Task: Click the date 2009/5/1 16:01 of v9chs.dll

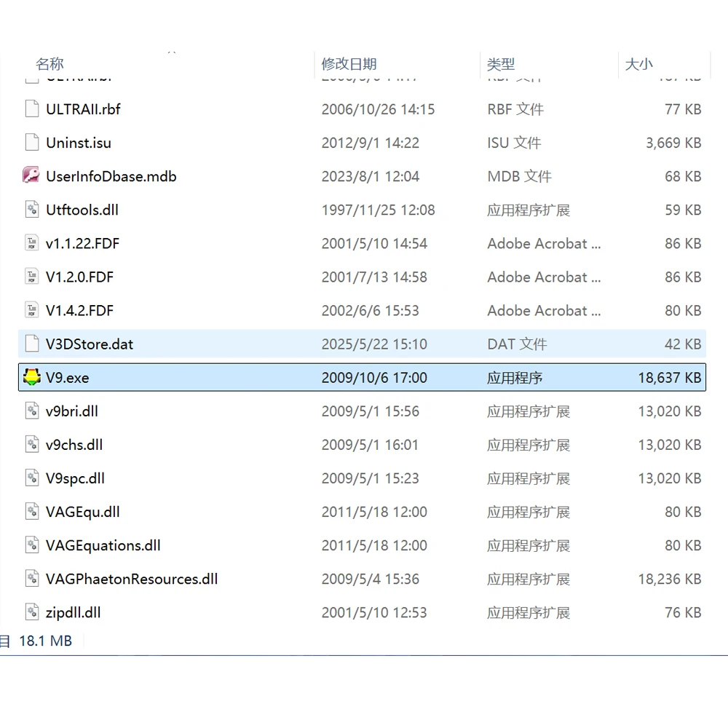Action: [x=370, y=445]
